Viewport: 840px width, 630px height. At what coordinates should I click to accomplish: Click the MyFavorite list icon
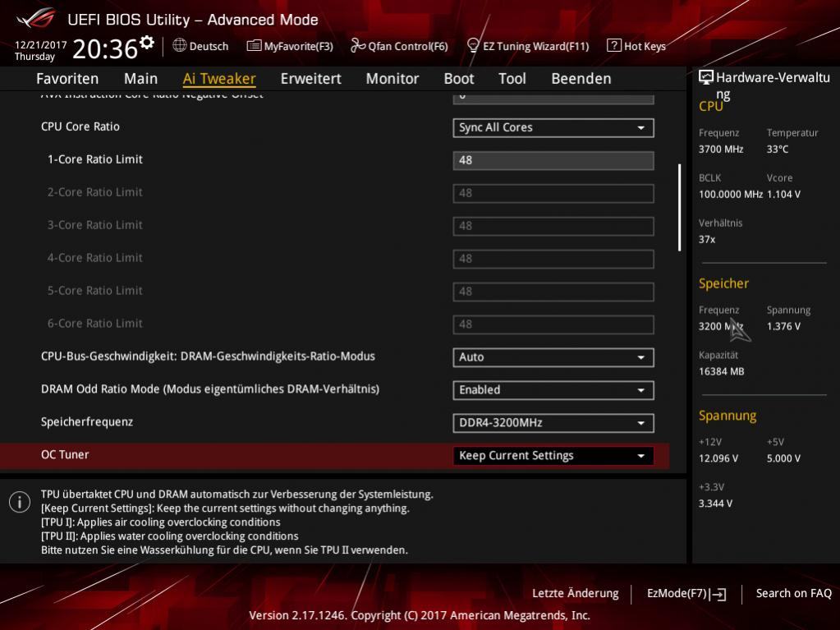tap(254, 45)
